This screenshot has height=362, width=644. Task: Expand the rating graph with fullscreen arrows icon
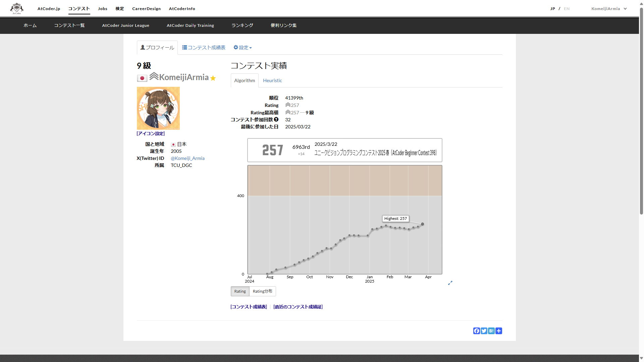point(450,283)
